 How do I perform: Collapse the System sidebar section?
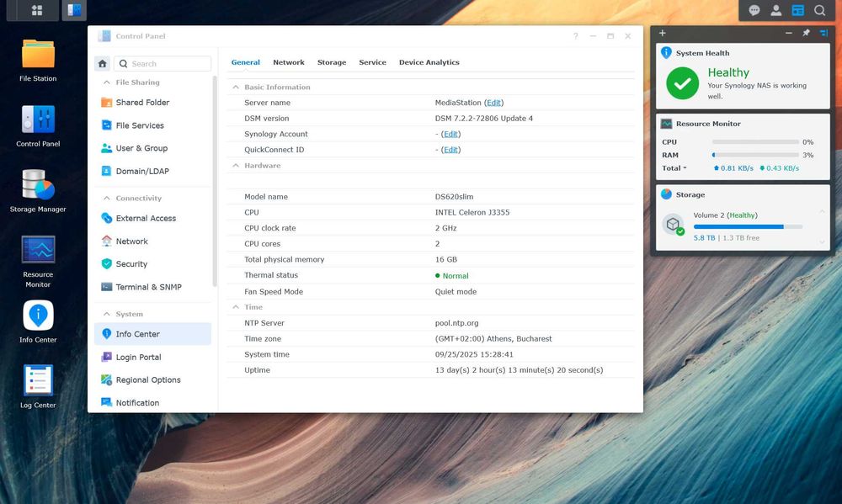(x=106, y=314)
